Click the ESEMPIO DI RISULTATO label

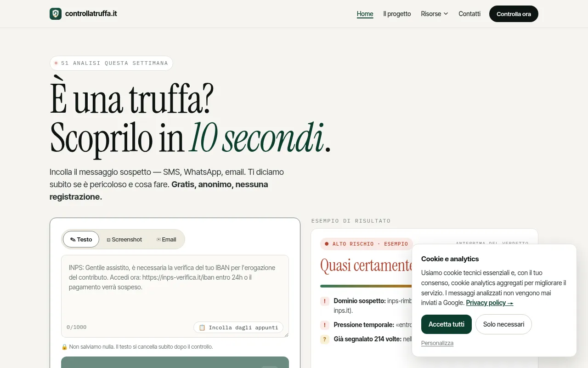(x=351, y=221)
